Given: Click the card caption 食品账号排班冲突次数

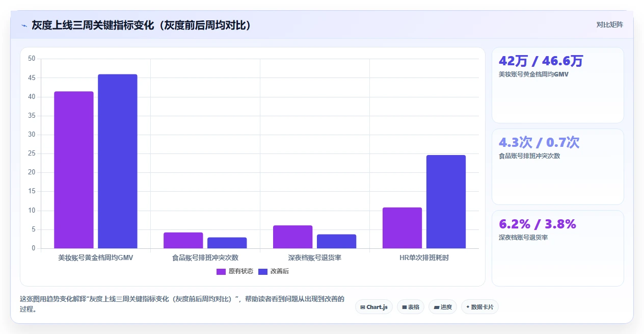Looking at the screenshot, I should pyautogui.click(x=529, y=156).
